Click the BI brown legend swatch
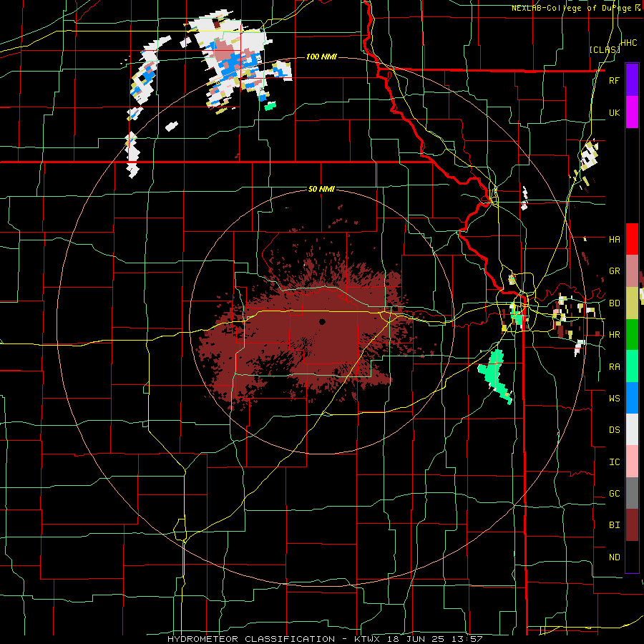644x644 pixels. (x=632, y=525)
